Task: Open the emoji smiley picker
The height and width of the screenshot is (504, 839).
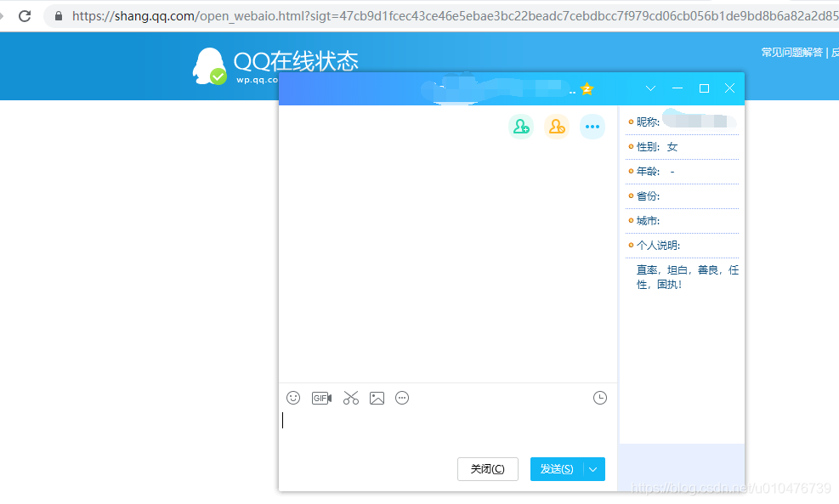Action: tap(293, 398)
